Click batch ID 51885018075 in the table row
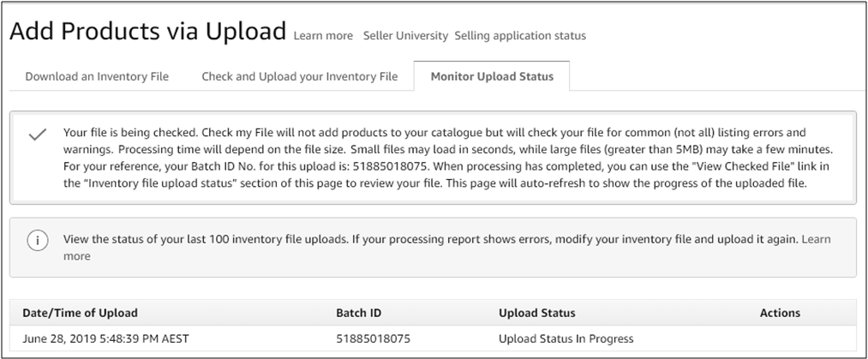Viewport: 868px width, 359px height. pyautogui.click(x=374, y=338)
